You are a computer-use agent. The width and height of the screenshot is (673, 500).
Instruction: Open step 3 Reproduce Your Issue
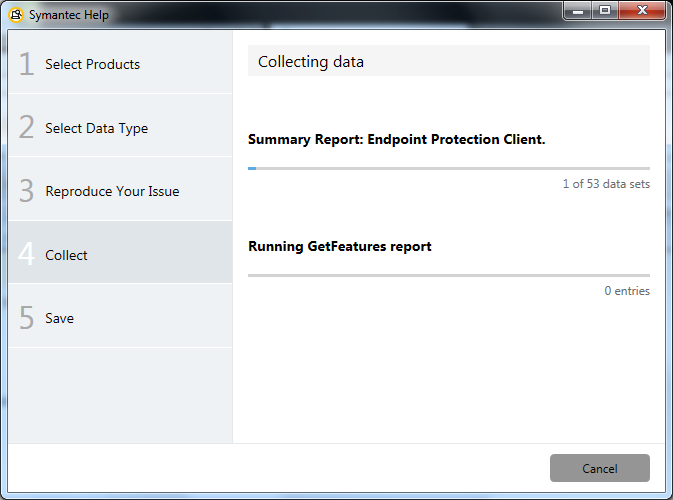[x=121, y=189]
